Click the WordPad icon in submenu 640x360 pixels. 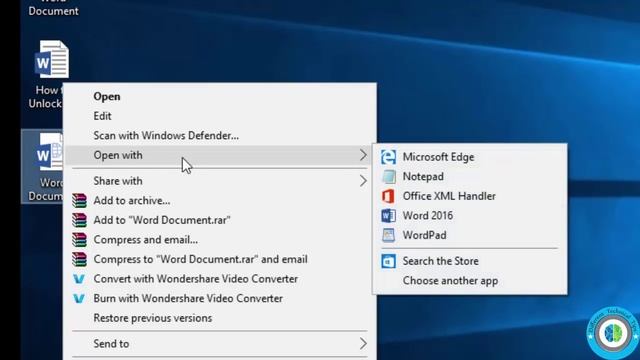[x=388, y=235]
